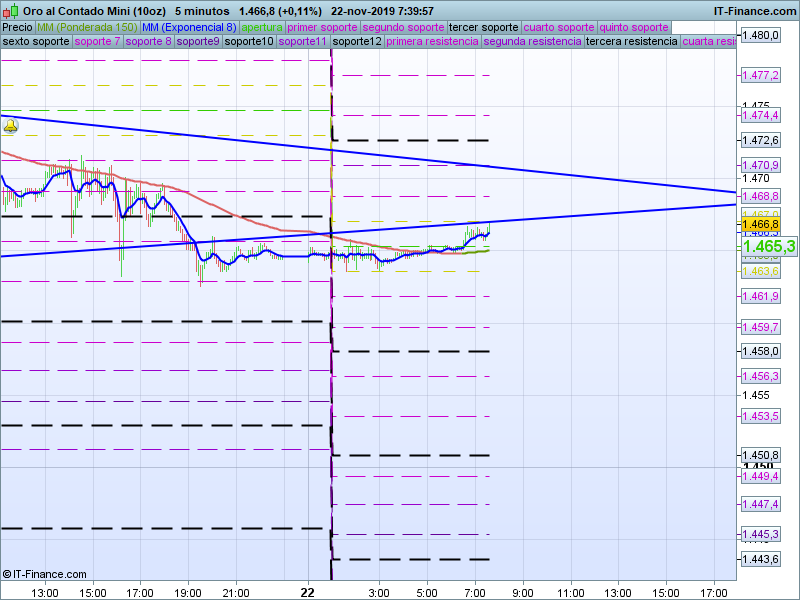Click the candlestick chart icon beside the title
The height and width of the screenshot is (600, 800).
11,11
